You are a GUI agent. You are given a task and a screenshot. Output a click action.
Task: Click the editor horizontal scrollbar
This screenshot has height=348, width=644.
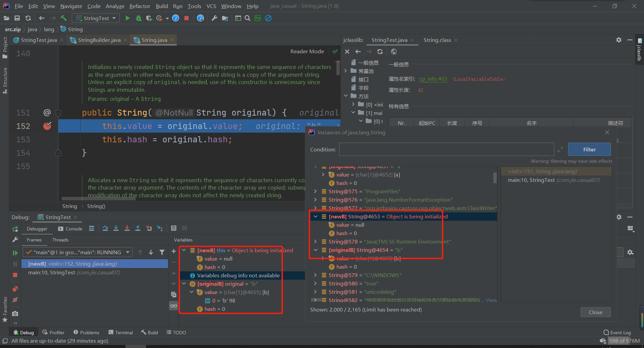[x=99, y=199]
